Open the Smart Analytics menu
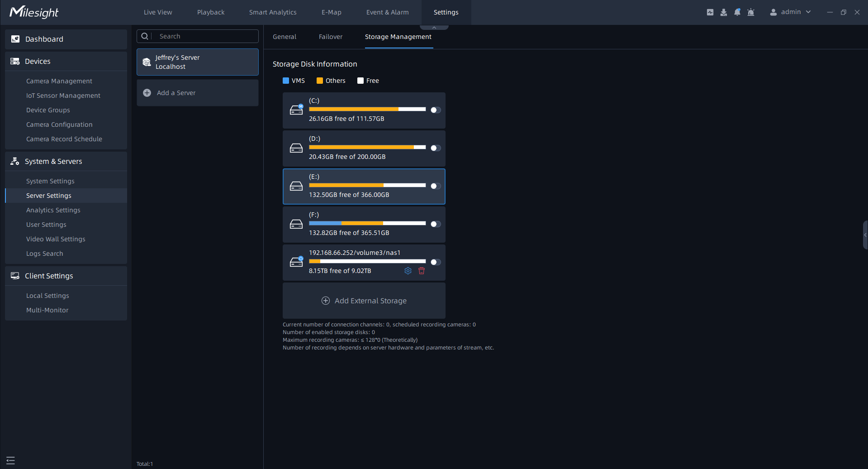The image size is (868, 469). [273, 12]
